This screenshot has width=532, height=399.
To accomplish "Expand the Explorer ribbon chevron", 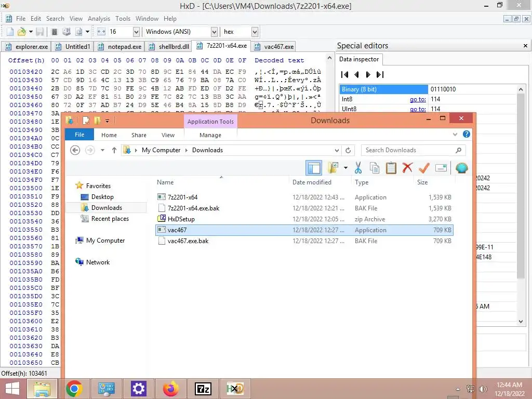I will tap(455, 135).
